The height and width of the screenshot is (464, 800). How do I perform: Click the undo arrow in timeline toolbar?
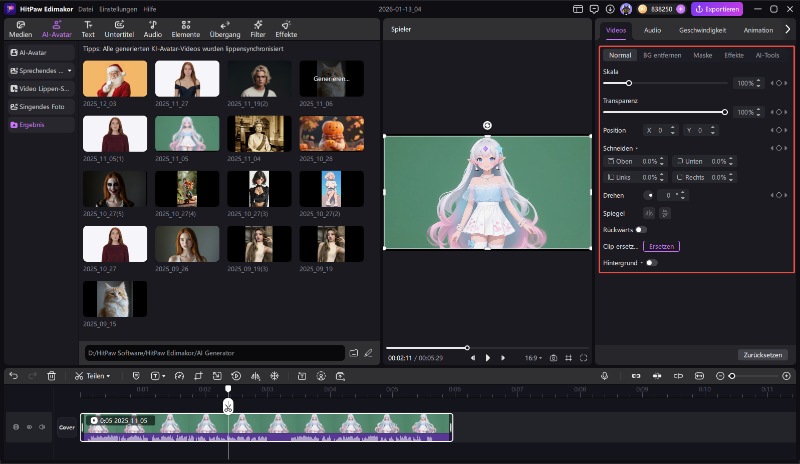[14, 376]
